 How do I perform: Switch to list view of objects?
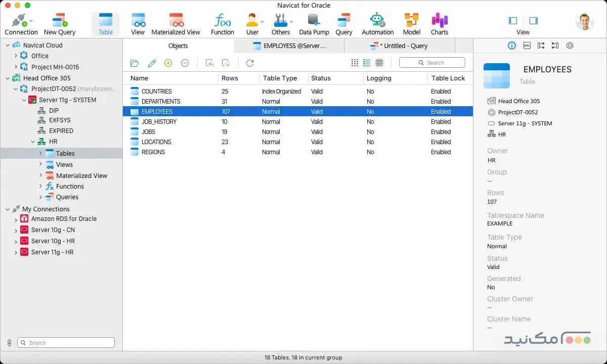pos(366,62)
